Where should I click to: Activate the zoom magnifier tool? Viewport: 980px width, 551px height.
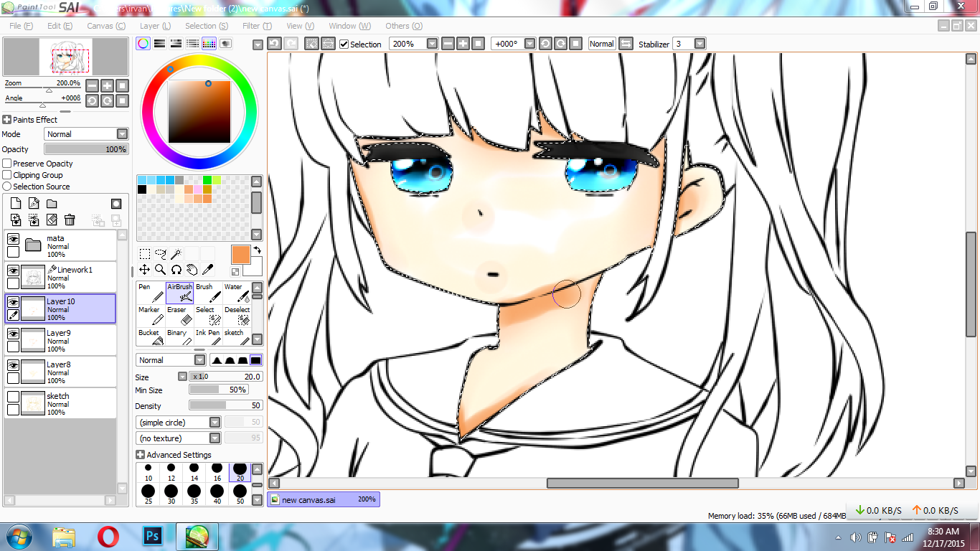coord(161,270)
